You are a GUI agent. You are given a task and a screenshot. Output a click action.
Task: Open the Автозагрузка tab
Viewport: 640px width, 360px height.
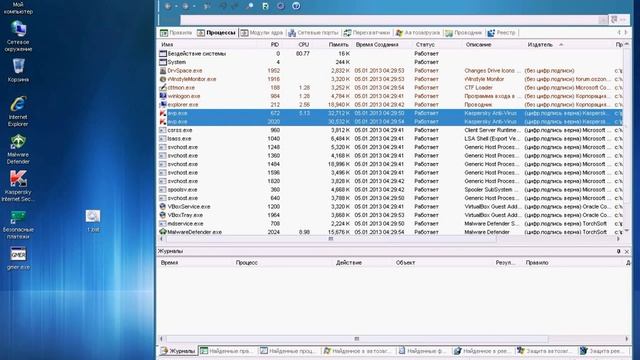tap(418, 33)
